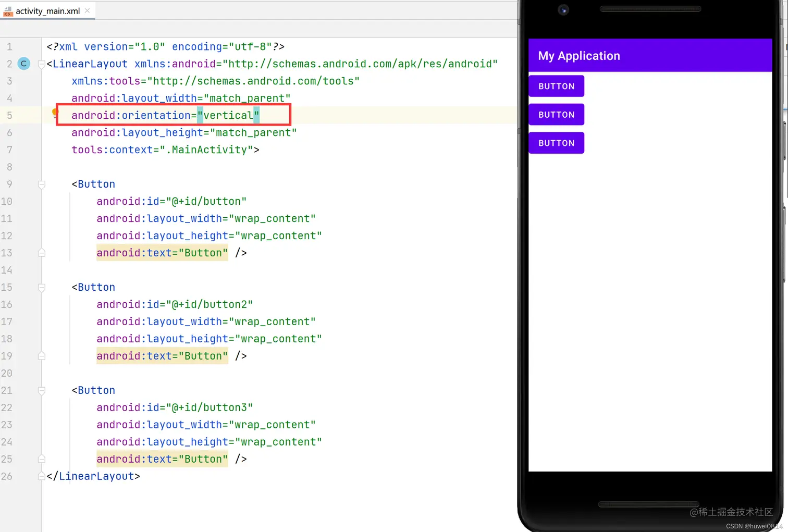Collapse the third Button element on line 21

click(42, 390)
